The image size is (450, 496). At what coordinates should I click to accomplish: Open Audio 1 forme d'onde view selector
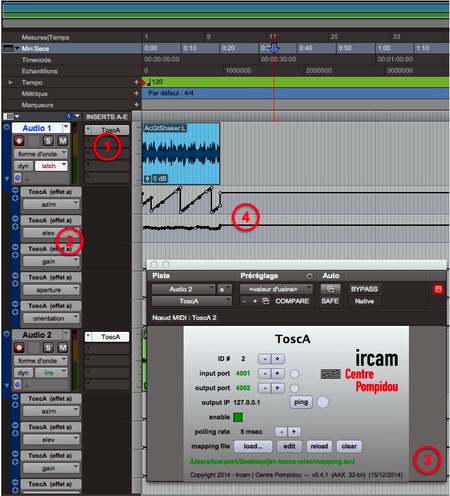tap(41, 154)
